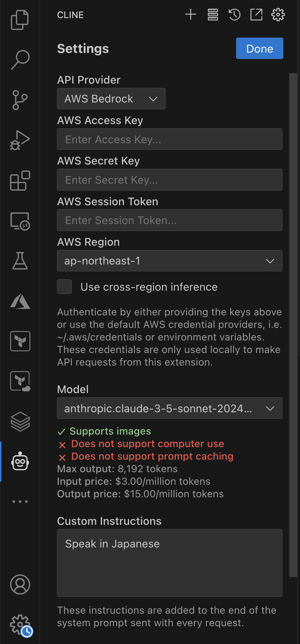The width and height of the screenshot is (300, 644).
Task: Open the Accounts menu in the activity bar
Action: coord(20,585)
